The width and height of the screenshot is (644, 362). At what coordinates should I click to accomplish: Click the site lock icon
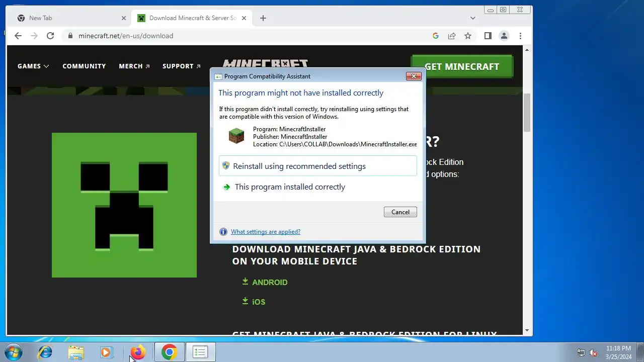pyautogui.click(x=70, y=36)
